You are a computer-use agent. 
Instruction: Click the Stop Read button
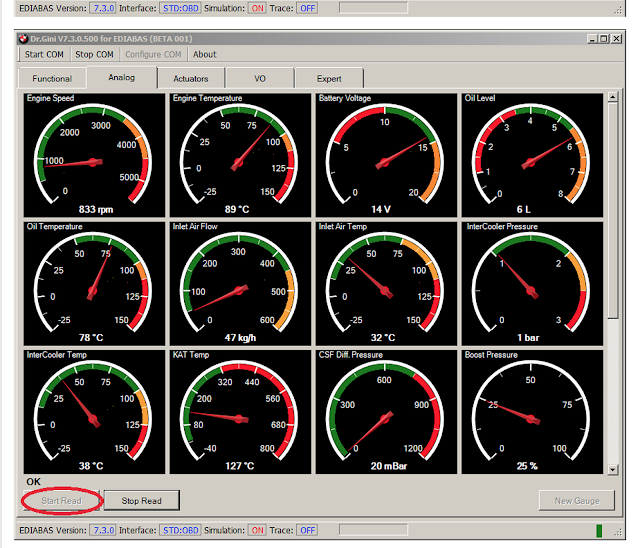[x=142, y=501]
